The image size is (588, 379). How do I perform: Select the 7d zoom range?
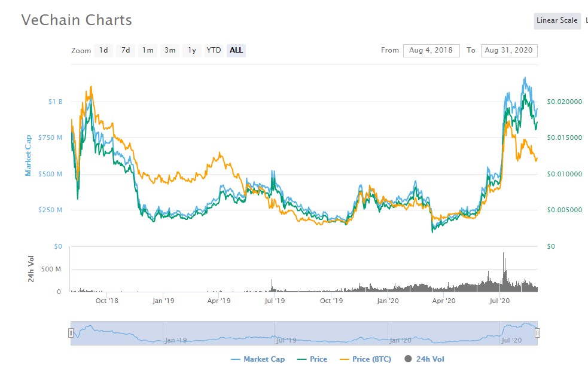[126, 50]
